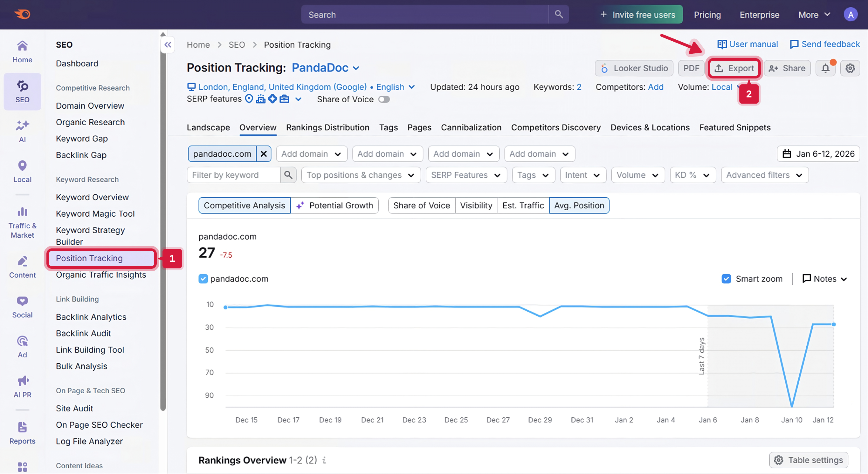Select the Local tool in the sidebar
The width and height of the screenshot is (868, 474).
22,171
